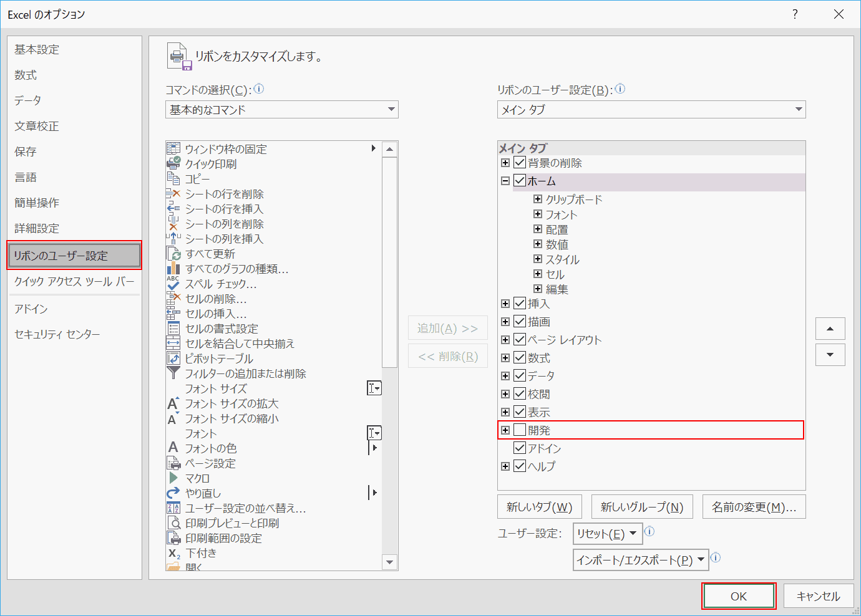Click the すべてのグラフの種類 chart icon
The width and height of the screenshot is (861, 616).
pyautogui.click(x=173, y=268)
